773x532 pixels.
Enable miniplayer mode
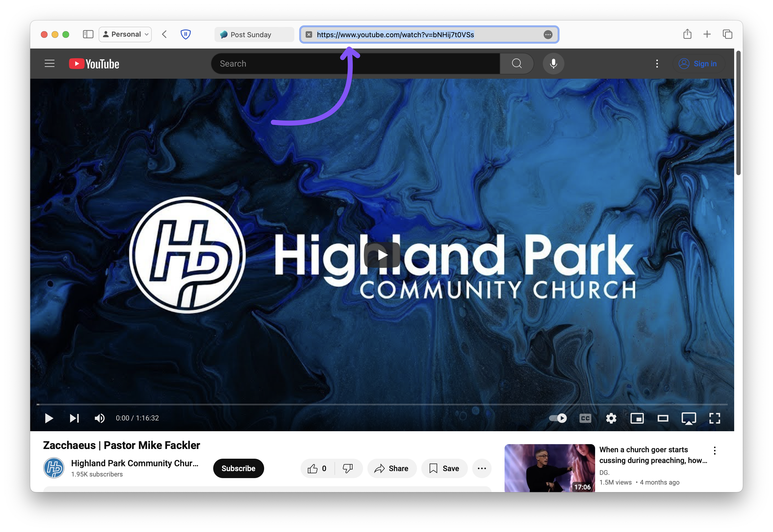click(x=637, y=418)
